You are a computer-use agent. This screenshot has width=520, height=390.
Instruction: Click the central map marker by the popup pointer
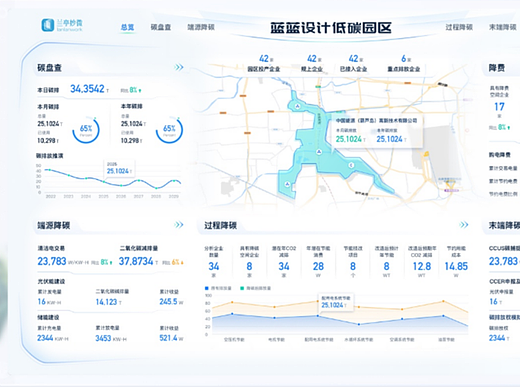tap(319, 152)
